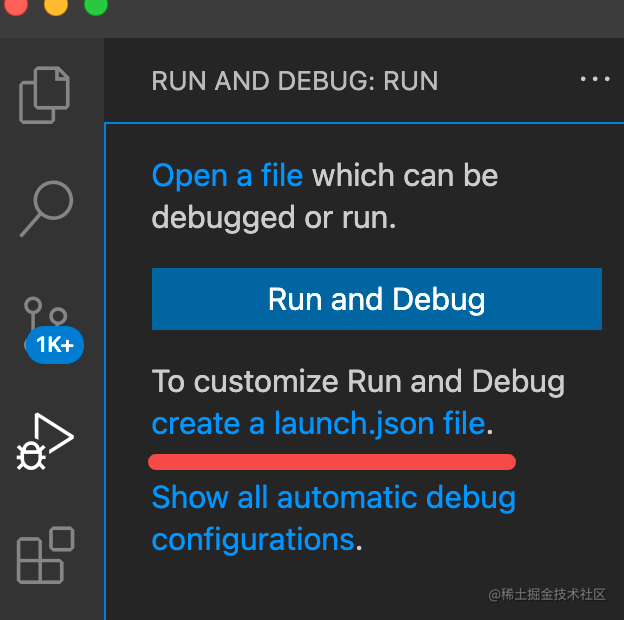Click the red underline beneath launch.json link
Image resolution: width=624 pixels, height=620 pixels.
coord(331,462)
